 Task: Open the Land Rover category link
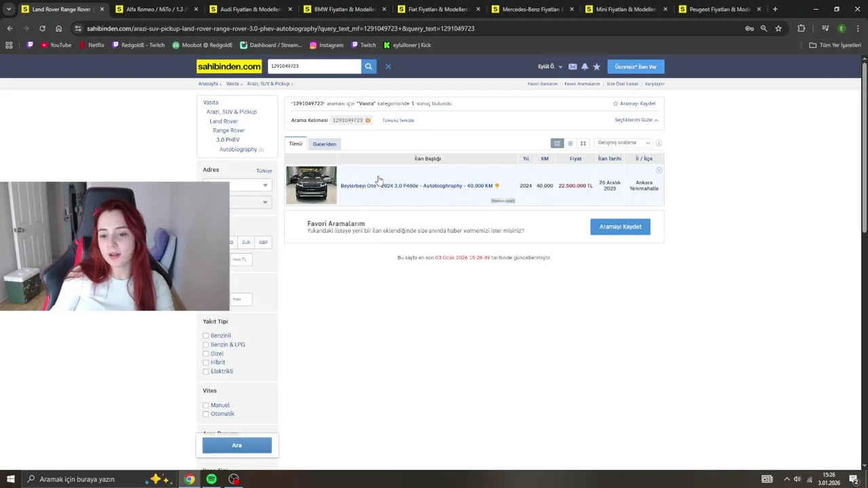pyautogui.click(x=224, y=121)
